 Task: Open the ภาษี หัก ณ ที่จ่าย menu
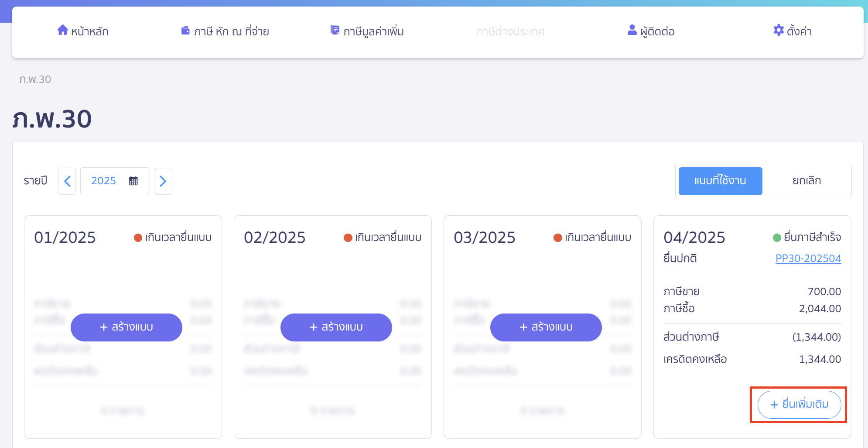[231, 31]
